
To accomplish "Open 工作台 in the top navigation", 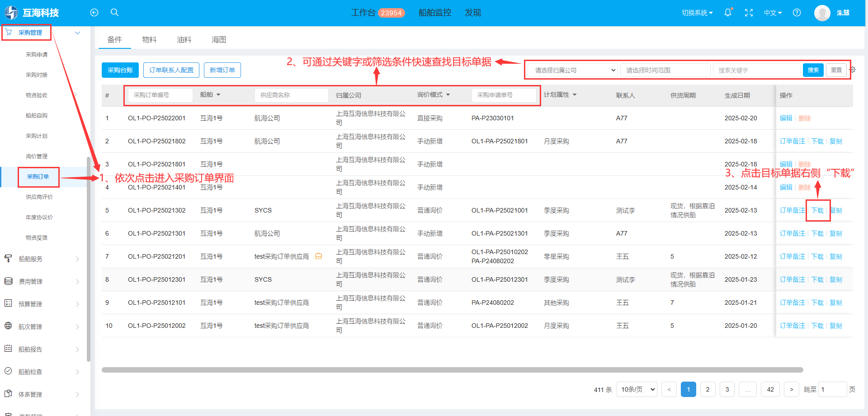I will pyautogui.click(x=363, y=13).
